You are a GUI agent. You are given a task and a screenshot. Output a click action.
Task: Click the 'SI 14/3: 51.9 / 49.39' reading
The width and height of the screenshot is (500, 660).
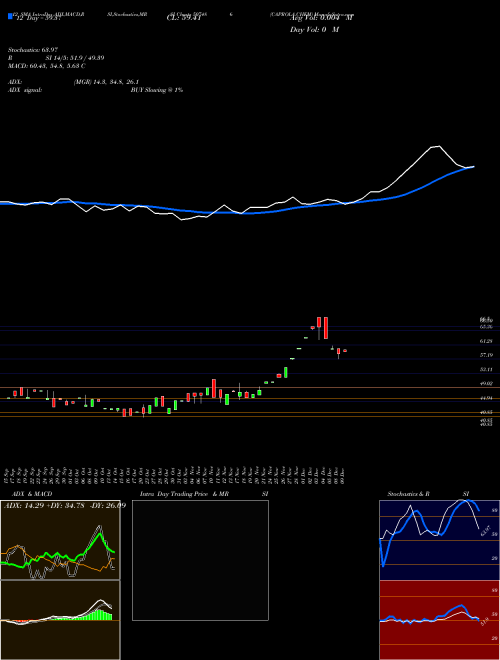(x=75, y=58)
